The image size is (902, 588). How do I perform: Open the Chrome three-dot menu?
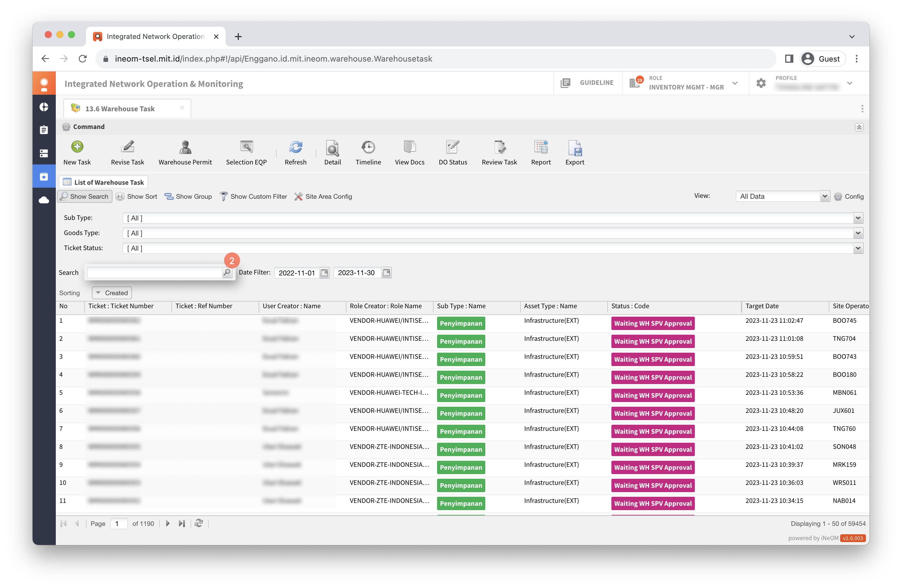coord(856,59)
